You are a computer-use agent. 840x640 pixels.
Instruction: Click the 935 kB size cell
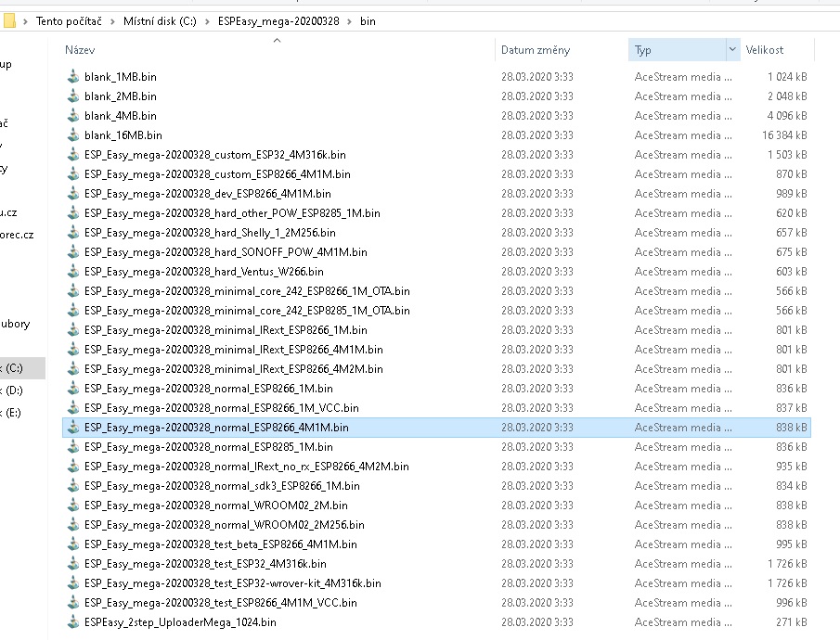tap(791, 467)
